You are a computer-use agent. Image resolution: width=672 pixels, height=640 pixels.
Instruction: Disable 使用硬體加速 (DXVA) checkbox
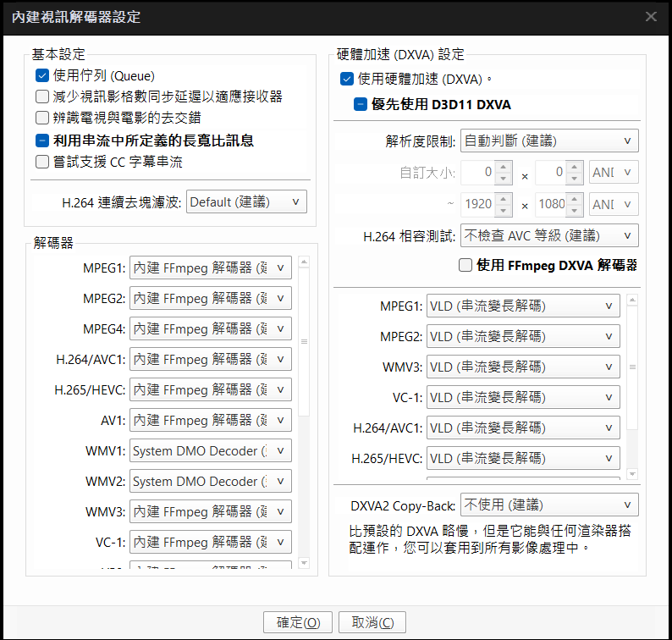coord(346,79)
